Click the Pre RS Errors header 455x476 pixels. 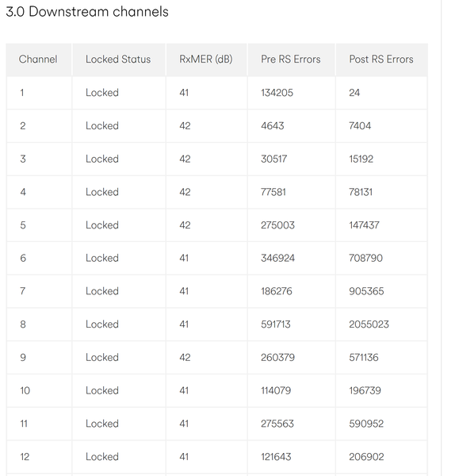tap(291, 59)
